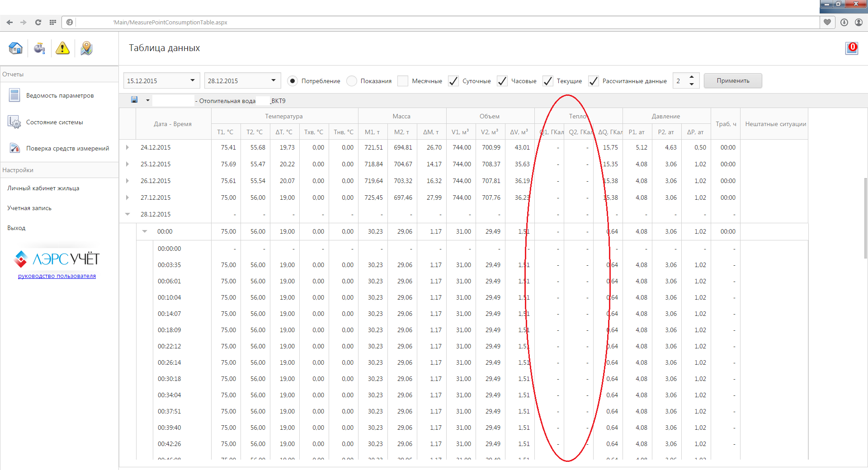Collapse the 28.12.2015 row
This screenshot has width=868, height=470.
pos(127,214)
